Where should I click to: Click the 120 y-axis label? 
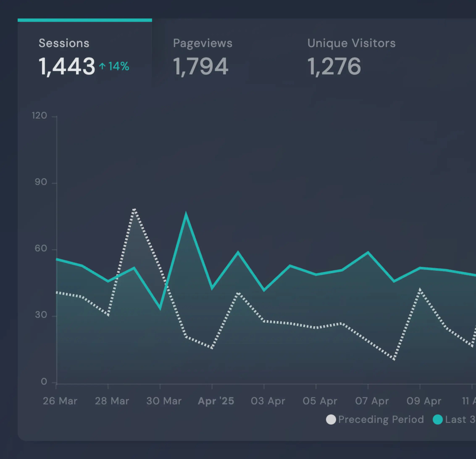(x=39, y=116)
